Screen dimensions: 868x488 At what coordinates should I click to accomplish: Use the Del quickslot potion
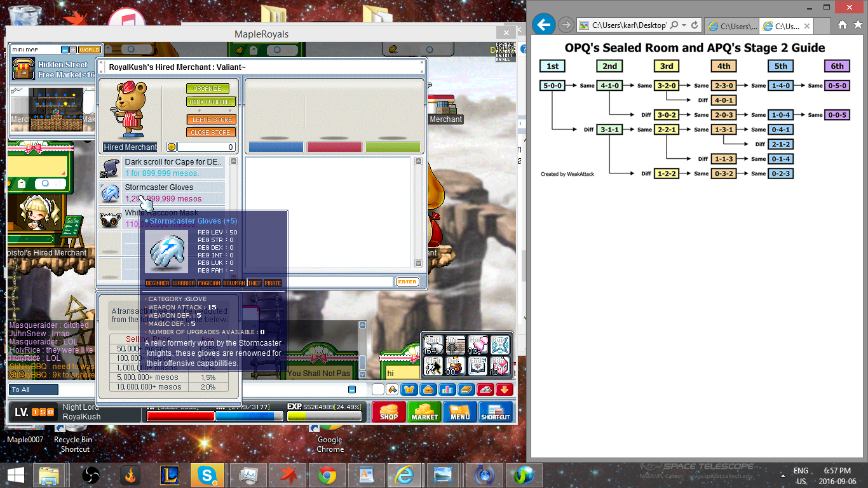coord(455,365)
